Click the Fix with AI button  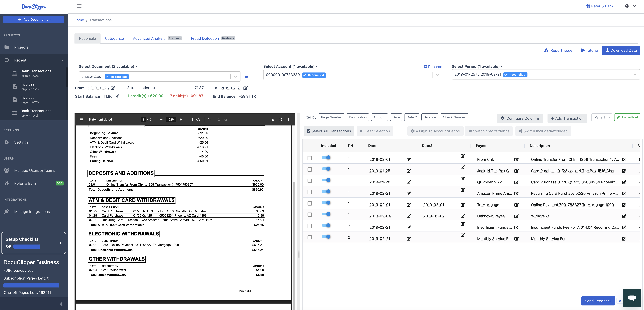click(627, 117)
